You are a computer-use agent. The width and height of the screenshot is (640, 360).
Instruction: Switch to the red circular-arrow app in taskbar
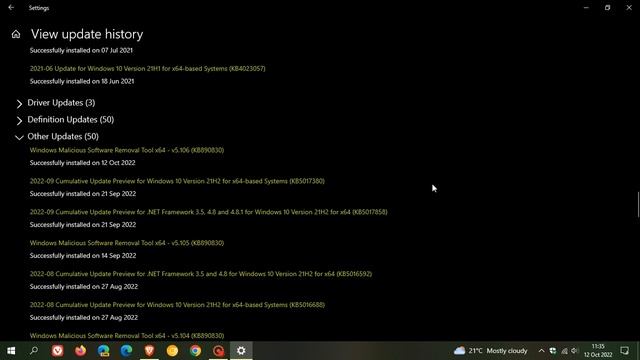pyautogui.click(x=218, y=351)
